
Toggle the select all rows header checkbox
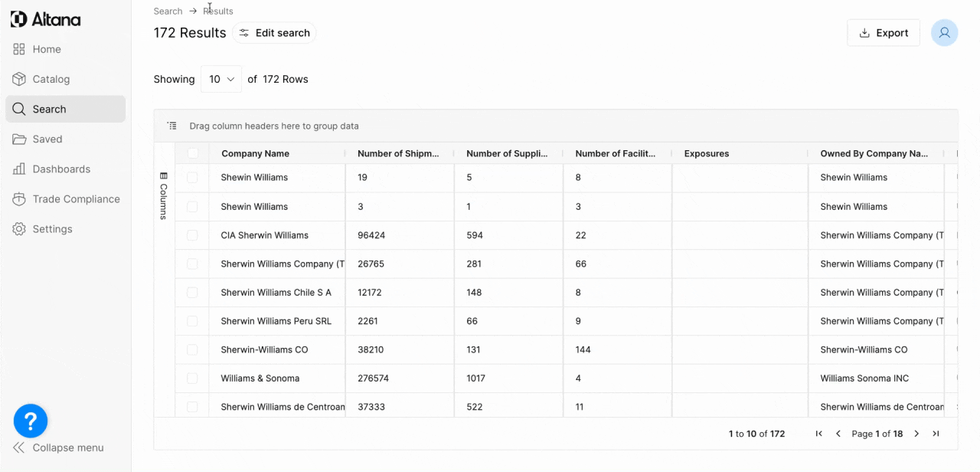pyautogui.click(x=192, y=153)
